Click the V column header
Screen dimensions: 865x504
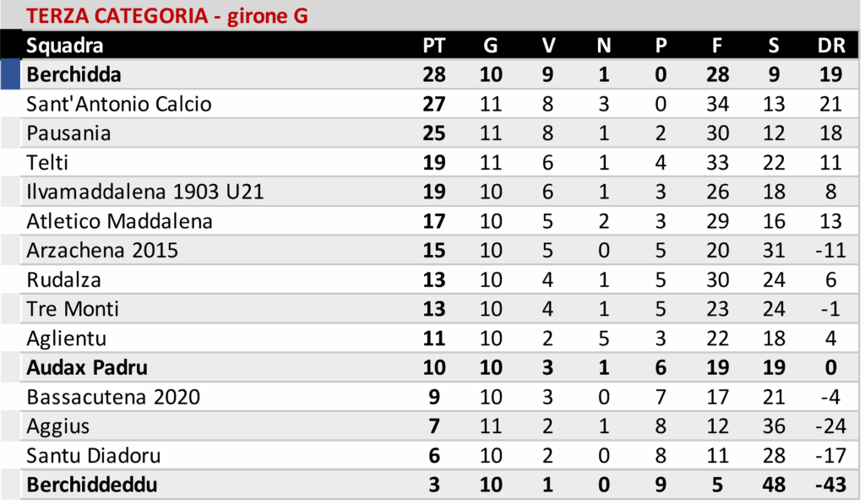[x=548, y=46]
